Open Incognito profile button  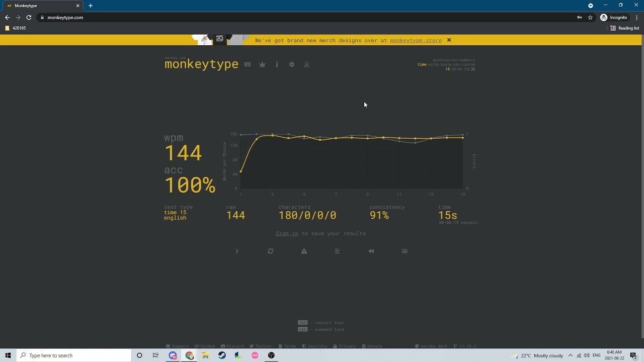pyautogui.click(x=614, y=17)
